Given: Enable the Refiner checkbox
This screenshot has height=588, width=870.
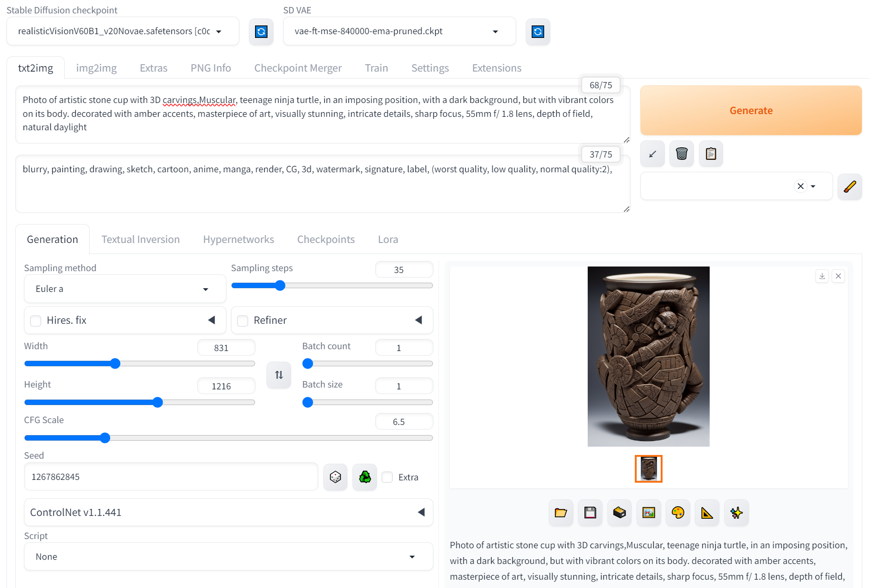Looking at the screenshot, I should [243, 321].
